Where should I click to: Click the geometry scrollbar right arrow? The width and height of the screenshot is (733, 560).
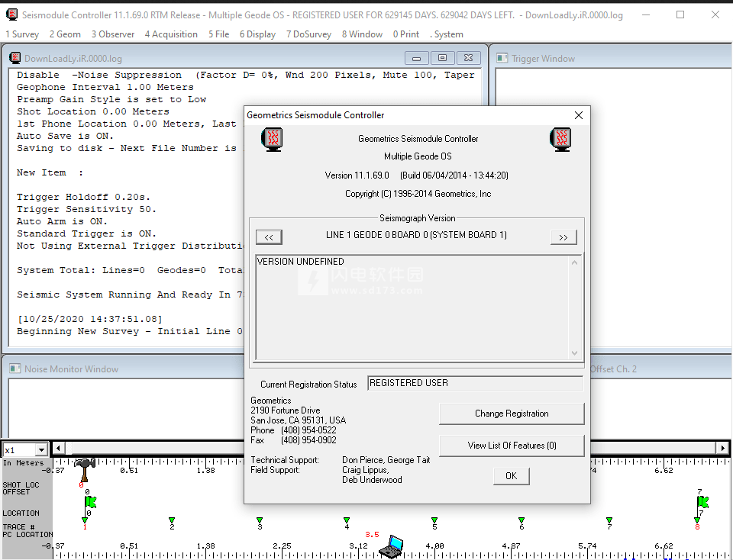[723, 449]
